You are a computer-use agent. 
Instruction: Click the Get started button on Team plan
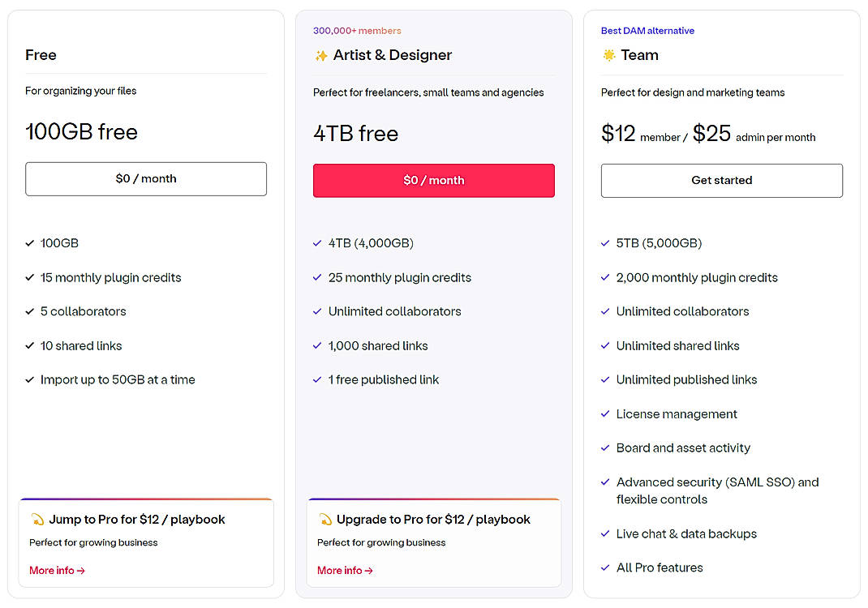click(721, 180)
